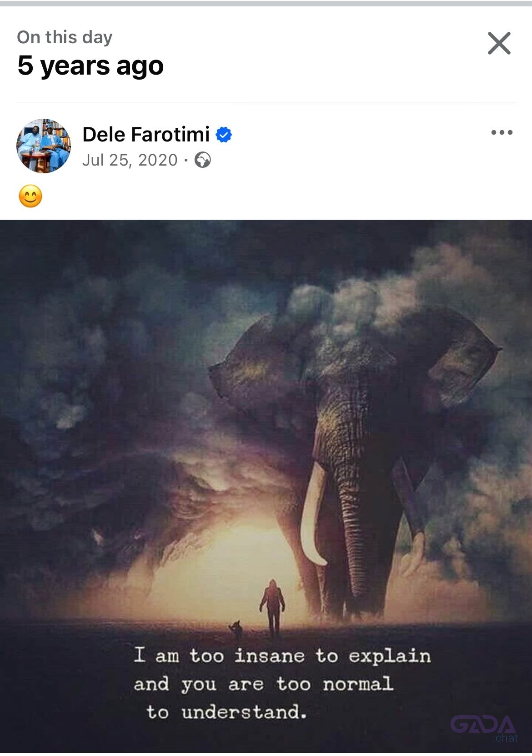The width and height of the screenshot is (532, 756).
Task: Tap the blue verified badge
Action: pyautogui.click(x=224, y=135)
